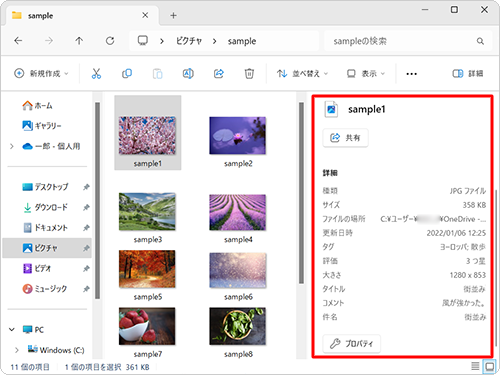Switch to large thumbnails view icon

[x=490, y=367]
